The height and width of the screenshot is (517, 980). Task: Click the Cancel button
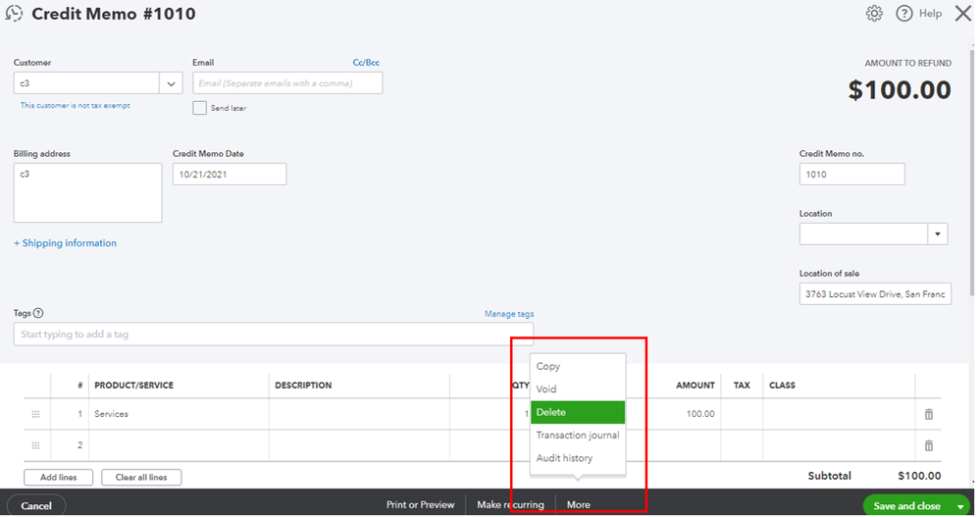tap(36, 505)
